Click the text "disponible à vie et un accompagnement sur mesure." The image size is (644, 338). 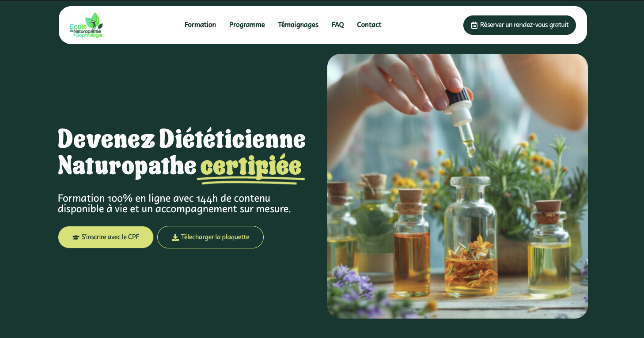(174, 209)
